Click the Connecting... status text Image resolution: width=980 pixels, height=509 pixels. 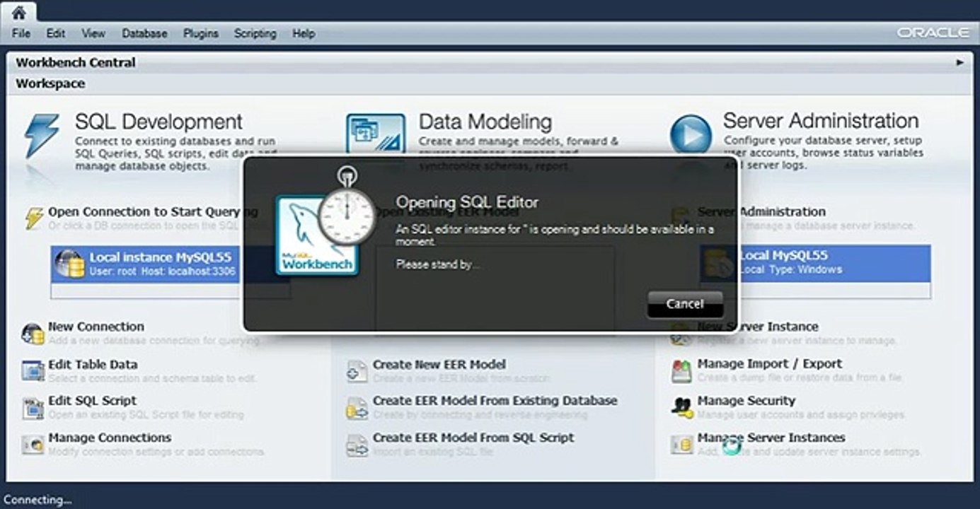pos(38,500)
